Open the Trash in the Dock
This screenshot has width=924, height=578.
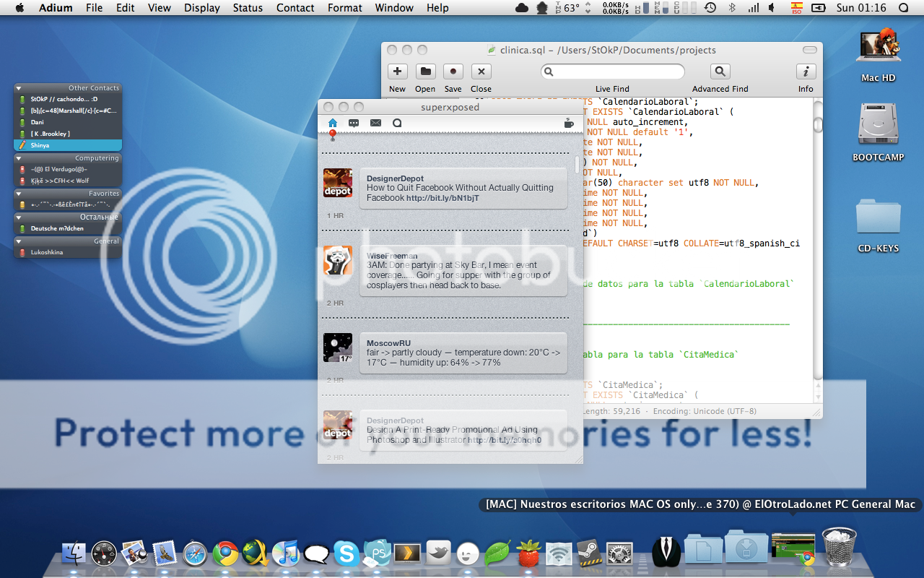tap(839, 547)
